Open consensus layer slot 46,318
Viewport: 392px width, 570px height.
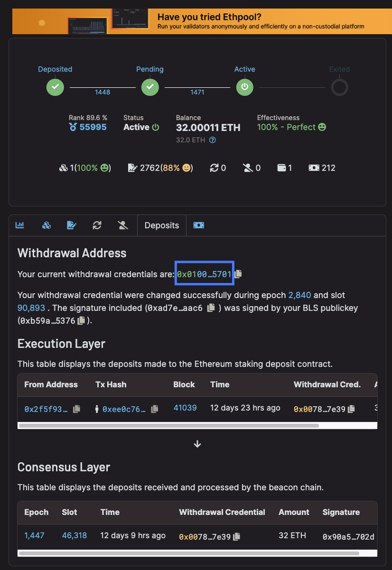[75, 535]
